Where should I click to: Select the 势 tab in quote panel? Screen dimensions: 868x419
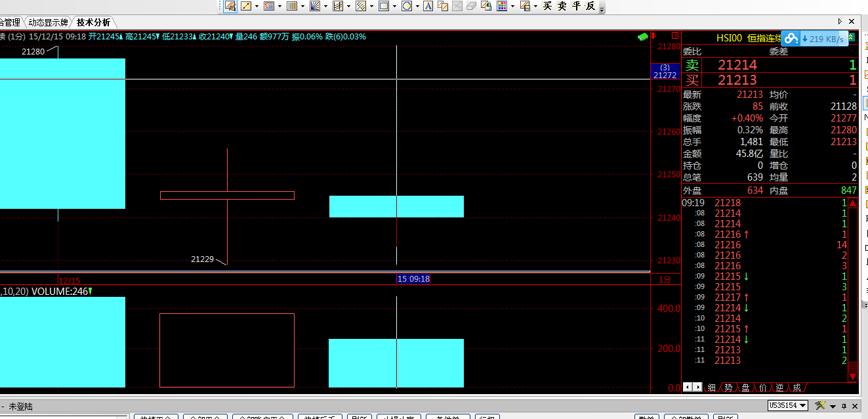728,387
